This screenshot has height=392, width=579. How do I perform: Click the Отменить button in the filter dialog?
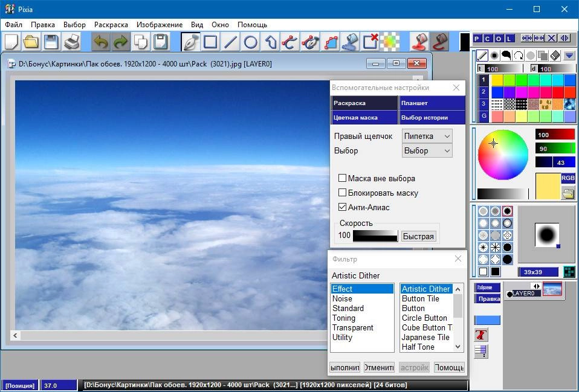point(379,367)
